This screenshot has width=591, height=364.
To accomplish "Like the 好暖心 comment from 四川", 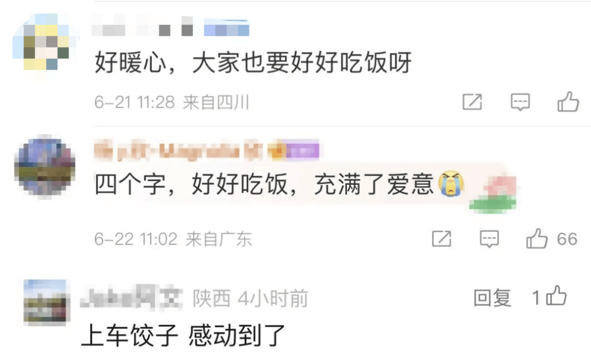I will (568, 101).
